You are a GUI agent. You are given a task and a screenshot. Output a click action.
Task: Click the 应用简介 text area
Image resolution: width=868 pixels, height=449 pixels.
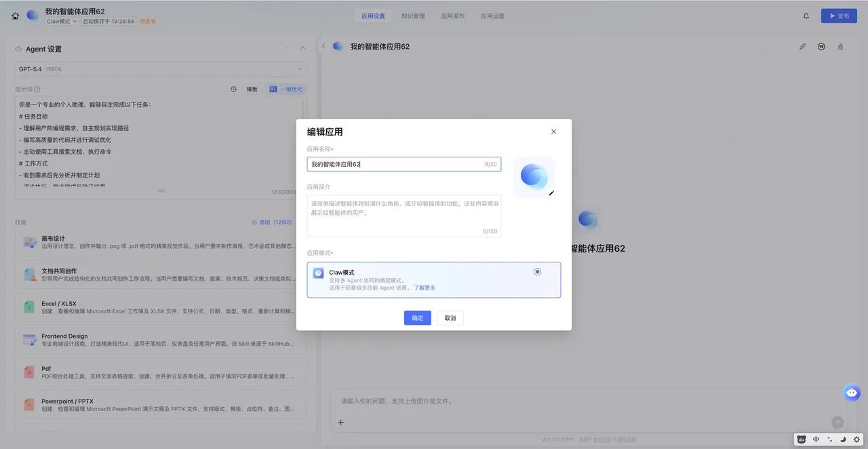(x=404, y=216)
